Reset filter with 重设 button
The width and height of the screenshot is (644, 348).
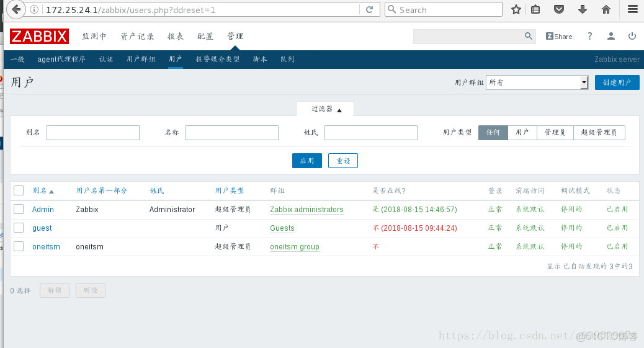343,161
